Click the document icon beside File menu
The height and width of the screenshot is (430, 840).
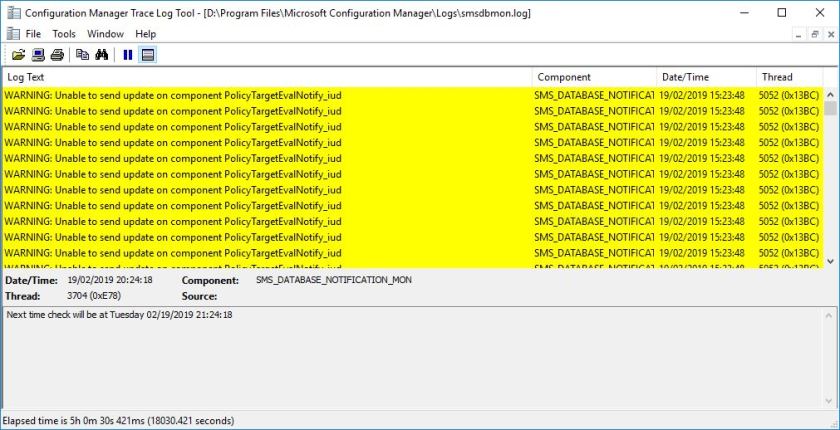[x=12, y=34]
